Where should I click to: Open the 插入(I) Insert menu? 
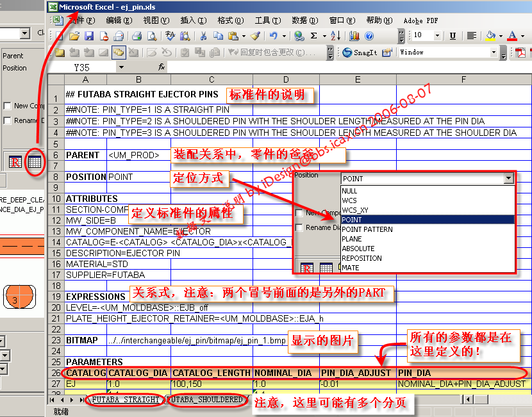pos(194,20)
